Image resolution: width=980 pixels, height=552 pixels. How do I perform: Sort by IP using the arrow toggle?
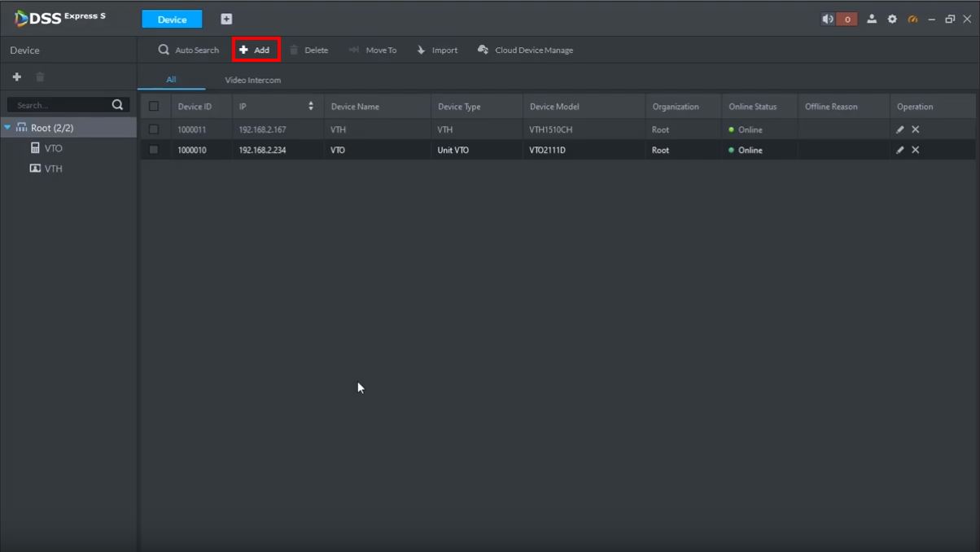(311, 106)
